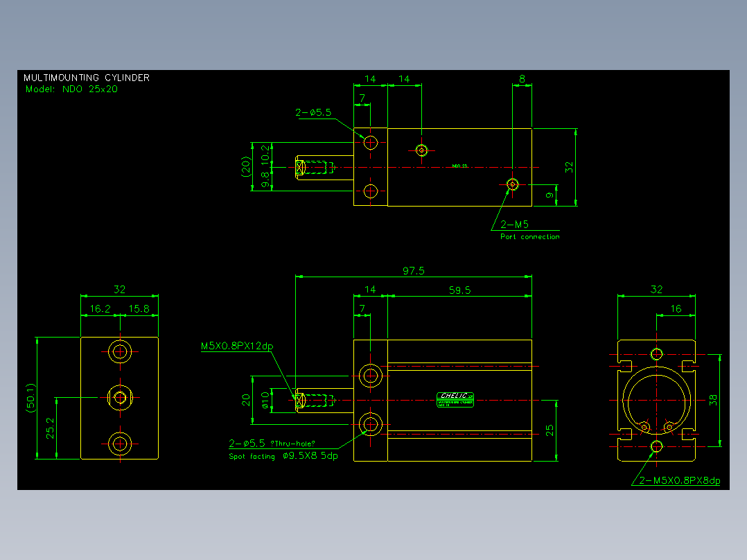The image size is (747, 560).
Task: Select the '25.2' dimension text
Action: tap(50, 428)
